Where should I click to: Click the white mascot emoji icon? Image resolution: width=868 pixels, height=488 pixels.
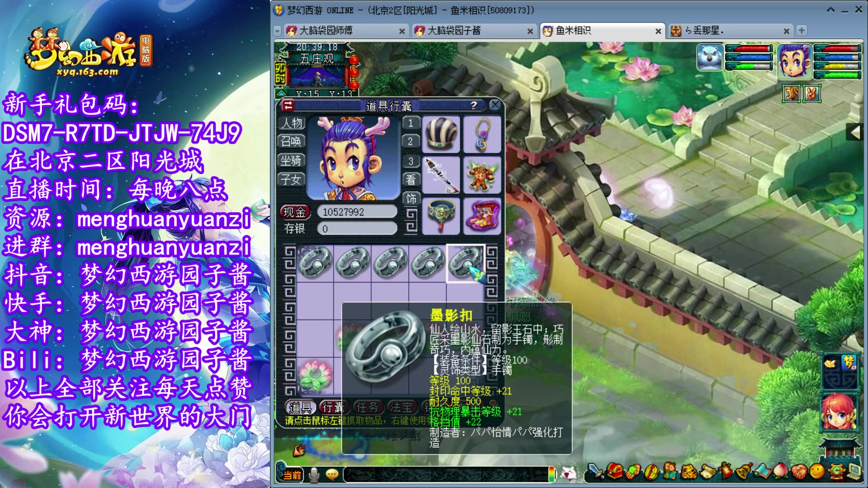[569, 473]
